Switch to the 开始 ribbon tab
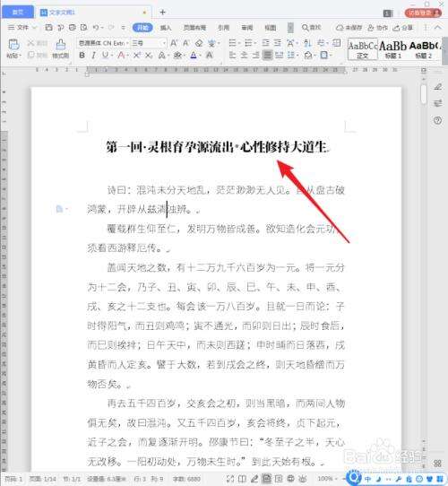 pyautogui.click(x=142, y=28)
